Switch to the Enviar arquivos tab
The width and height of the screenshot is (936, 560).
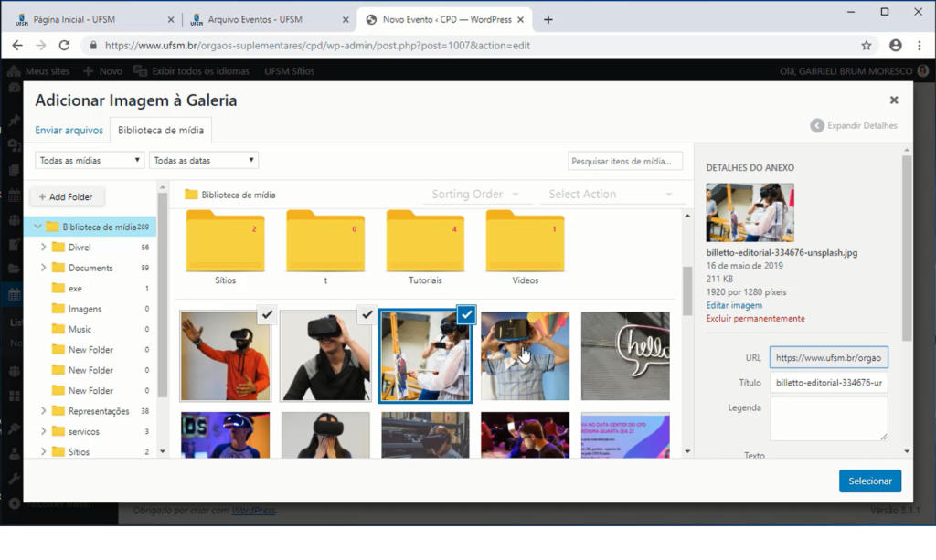69,131
